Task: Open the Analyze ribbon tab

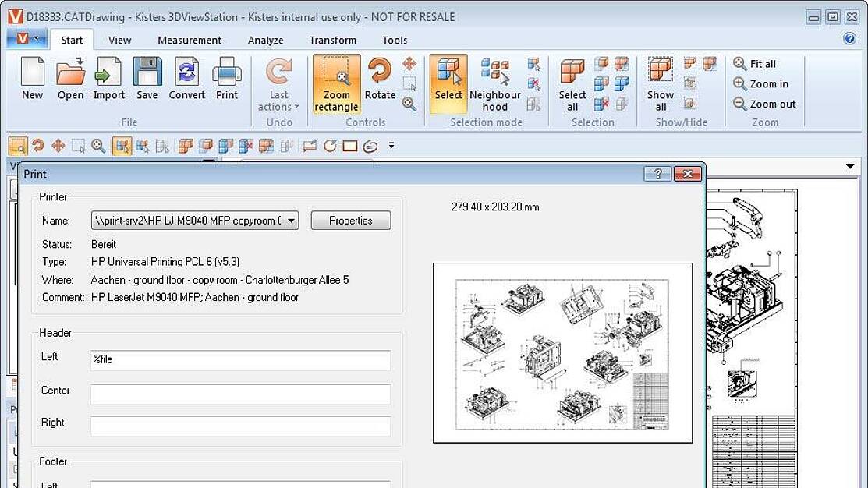Action: pyautogui.click(x=265, y=41)
